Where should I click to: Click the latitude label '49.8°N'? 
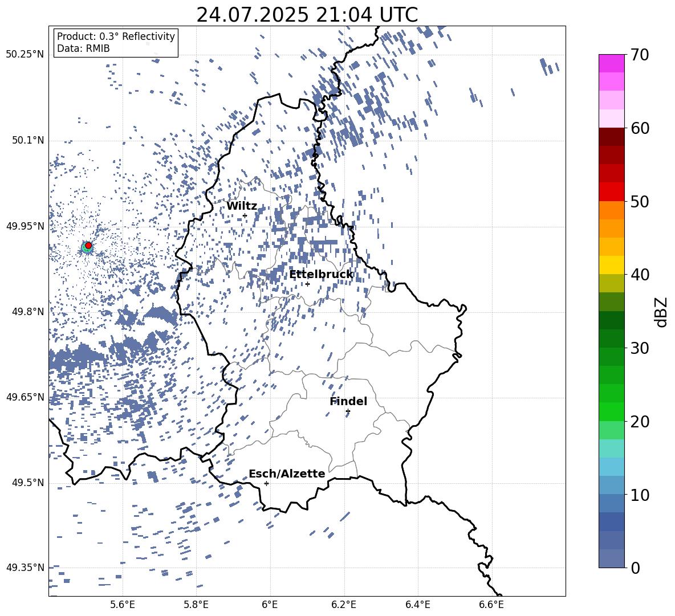[x=27, y=312]
